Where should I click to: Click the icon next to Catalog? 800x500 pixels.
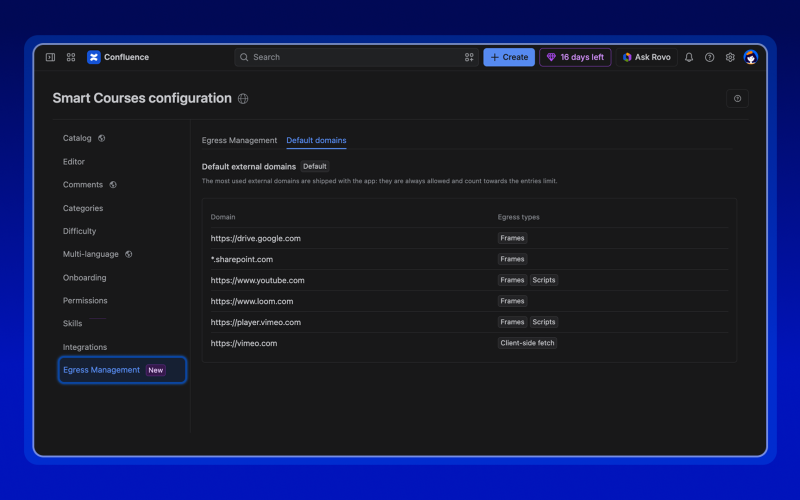click(102, 138)
